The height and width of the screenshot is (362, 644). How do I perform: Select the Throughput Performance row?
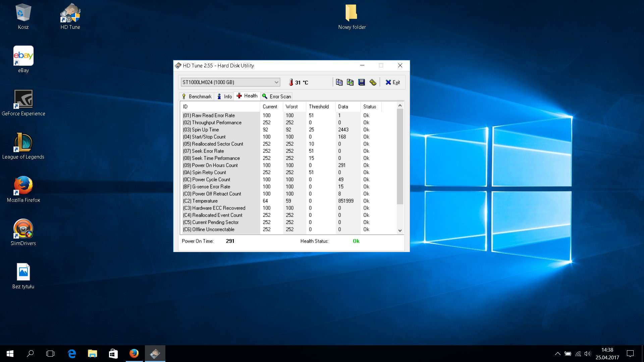point(288,123)
